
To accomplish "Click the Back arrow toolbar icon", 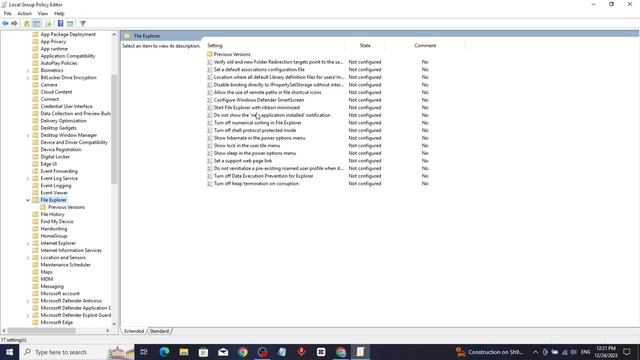I will pyautogui.click(x=5, y=24).
